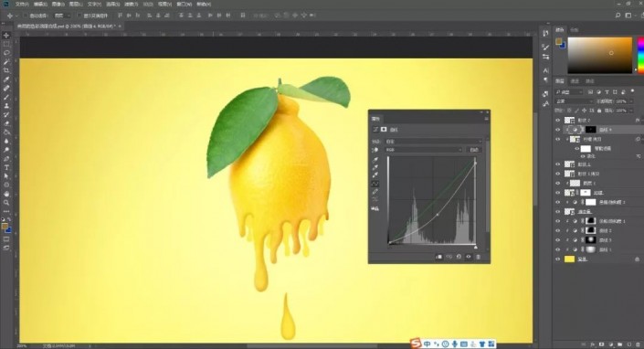Select the Gradient tool
The width and height of the screenshot is (644, 349).
point(6,132)
